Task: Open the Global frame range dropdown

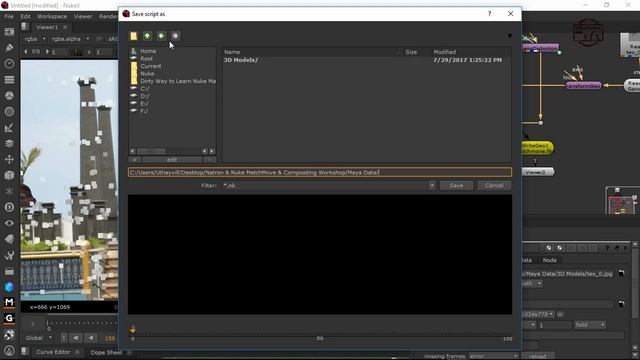Action: pyautogui.click(x=39, y=338)
